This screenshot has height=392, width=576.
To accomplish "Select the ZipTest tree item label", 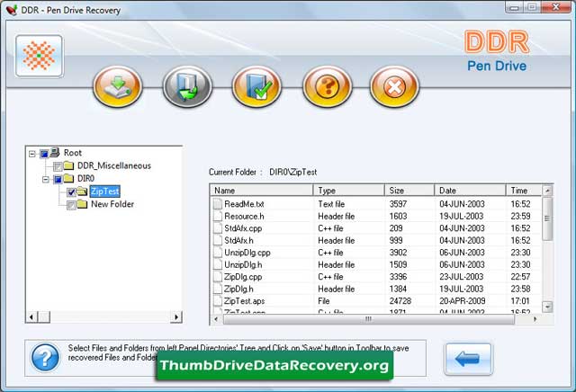I will (x=105, y=192).
